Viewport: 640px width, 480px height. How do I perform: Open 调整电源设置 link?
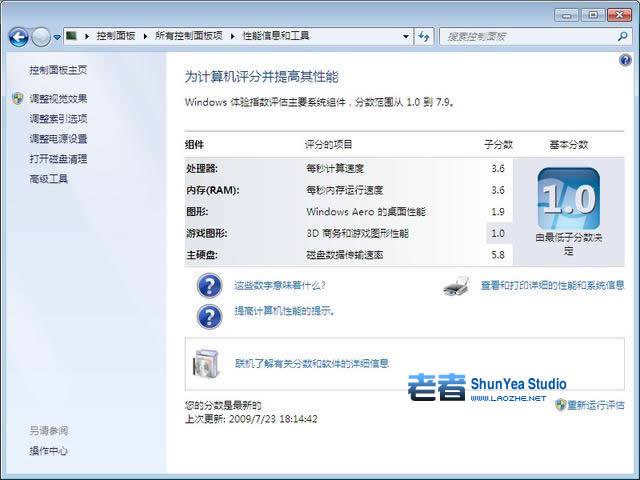coord(58,139)
